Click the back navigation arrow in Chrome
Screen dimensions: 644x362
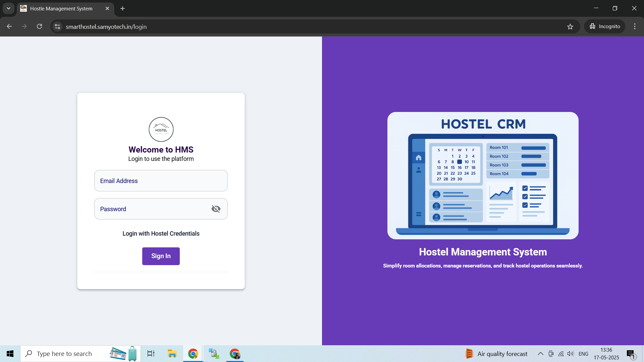pos(9,26)
